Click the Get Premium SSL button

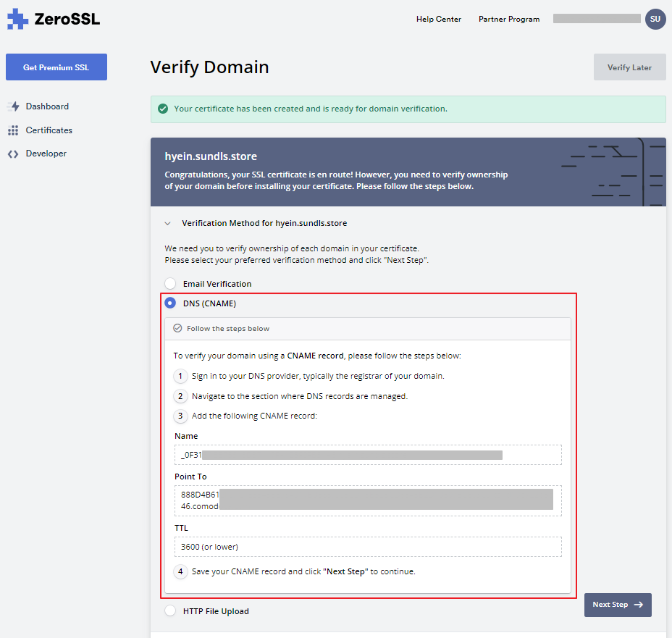click(56, 67)
